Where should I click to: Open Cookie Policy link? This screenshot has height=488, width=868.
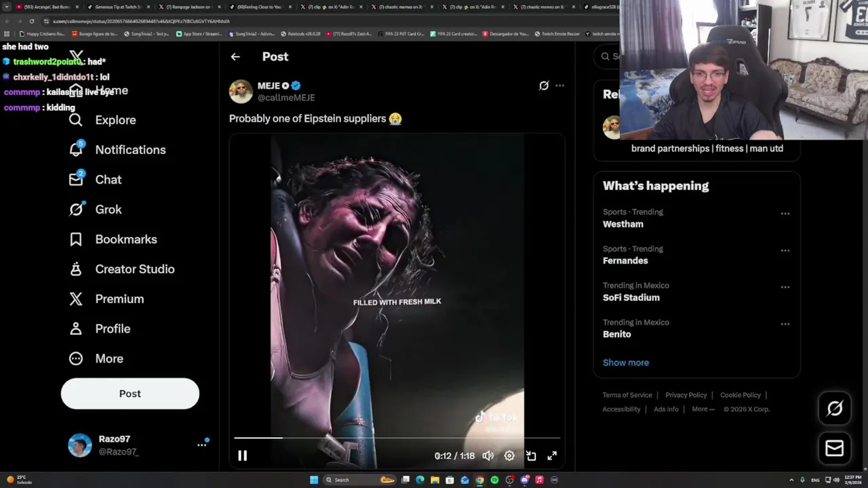coord(741,395)
